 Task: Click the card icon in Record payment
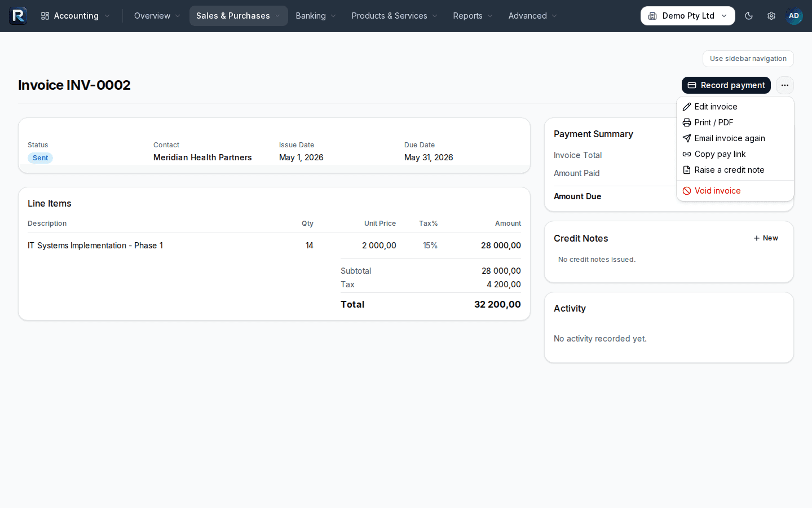pos(692,85)
